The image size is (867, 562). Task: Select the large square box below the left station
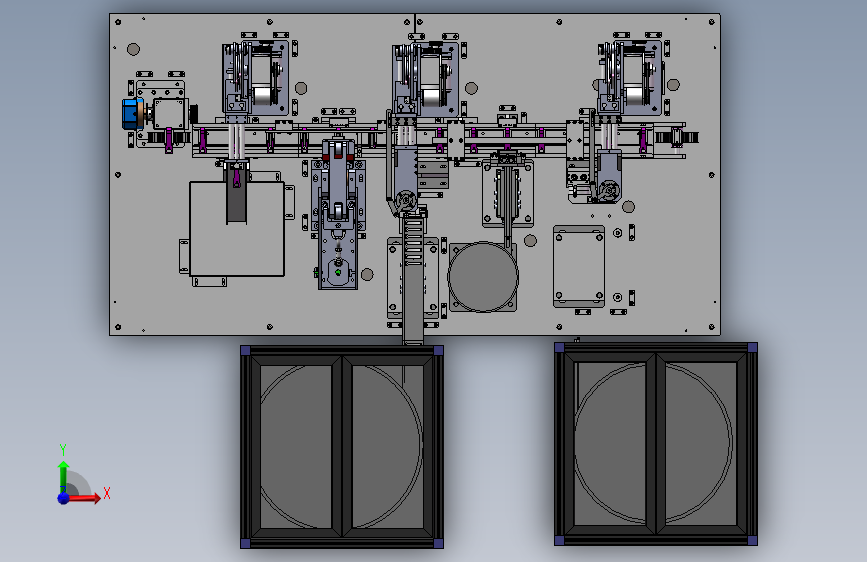point(237,229)
